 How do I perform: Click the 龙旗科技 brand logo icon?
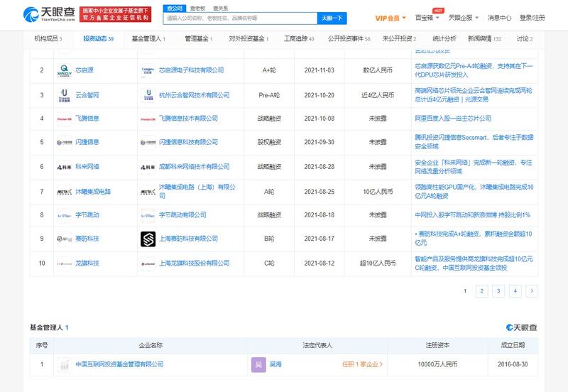click(x=64, y=263)
